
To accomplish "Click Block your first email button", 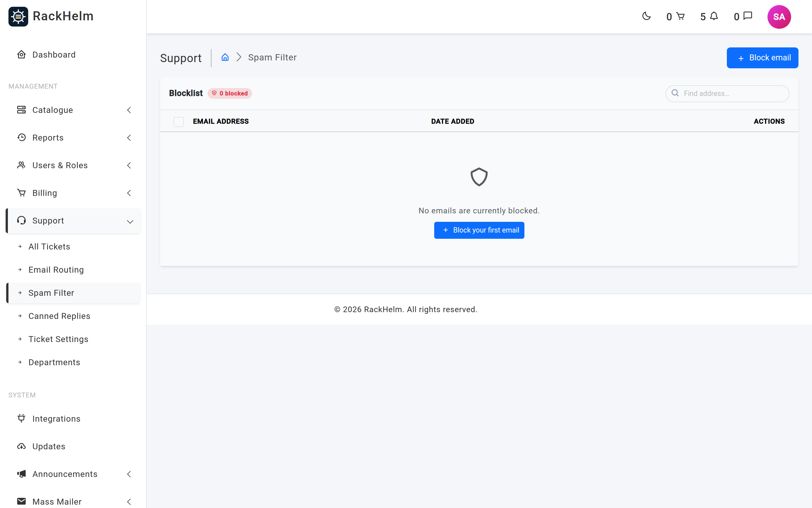I will click(479, 230).
